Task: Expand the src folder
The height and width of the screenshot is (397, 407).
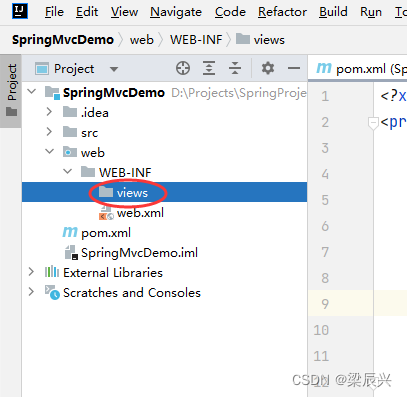Action: click(x=49, y=131)
